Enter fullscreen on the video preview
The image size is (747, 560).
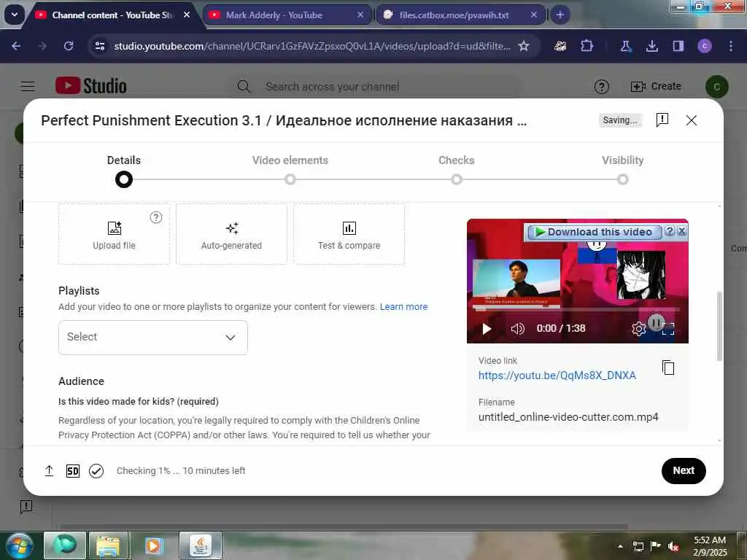[668, 329]
